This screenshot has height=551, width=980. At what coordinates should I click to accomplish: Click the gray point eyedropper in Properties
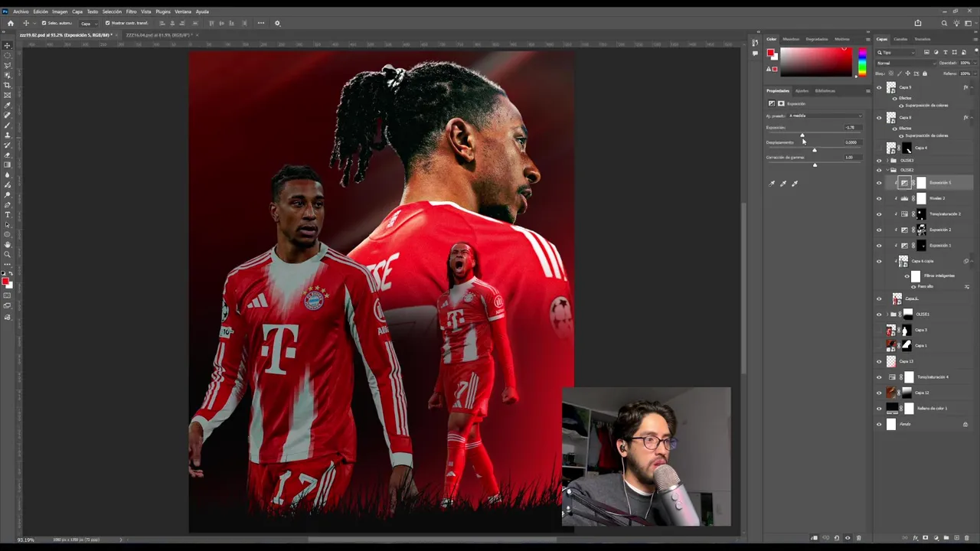coord(783,184)
